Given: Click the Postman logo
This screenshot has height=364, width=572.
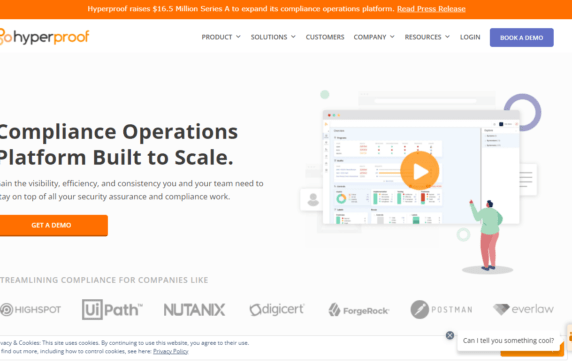Looking at the screenshot, I should coord(441,310).
